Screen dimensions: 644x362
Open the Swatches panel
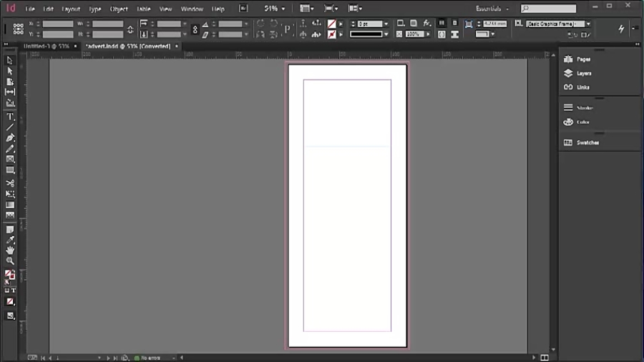tap(582, 143)
